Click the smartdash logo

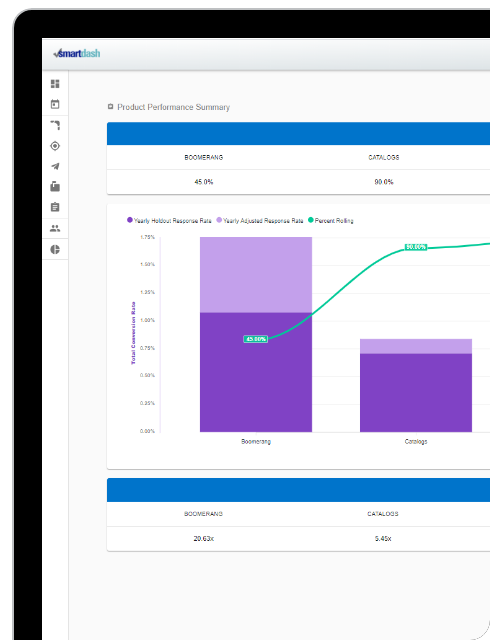click(x=77, y=53)
